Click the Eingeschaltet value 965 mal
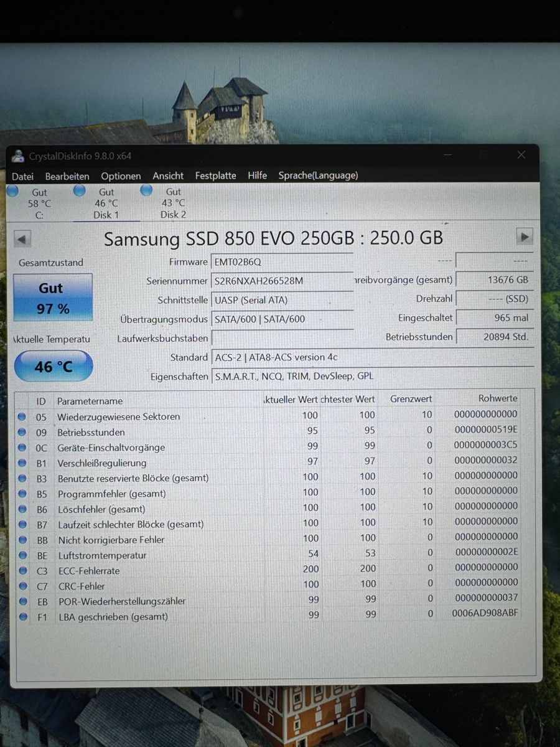Screen dimensions: 560x747 pos(495,317)
